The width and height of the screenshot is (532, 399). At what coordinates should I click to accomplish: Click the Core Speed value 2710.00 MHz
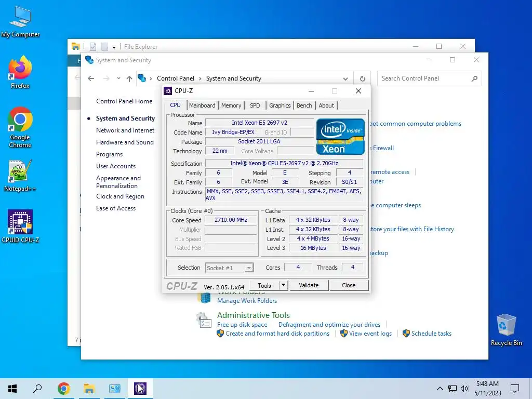[x=231, y=220]
